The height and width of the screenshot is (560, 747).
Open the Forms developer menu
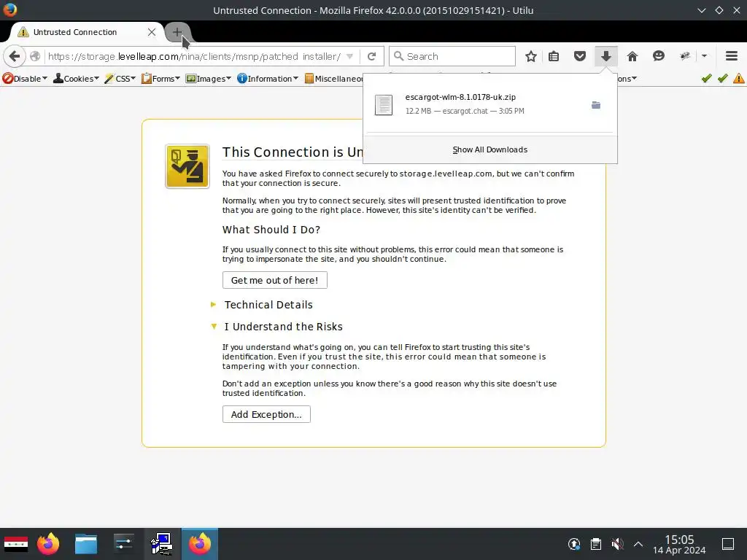click(x=160, y=79)
